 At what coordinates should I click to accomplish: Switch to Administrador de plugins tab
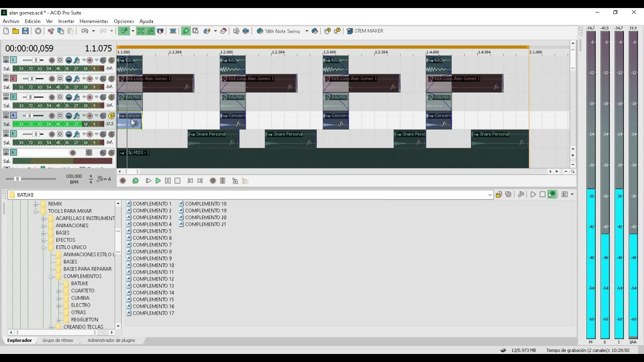111,340
